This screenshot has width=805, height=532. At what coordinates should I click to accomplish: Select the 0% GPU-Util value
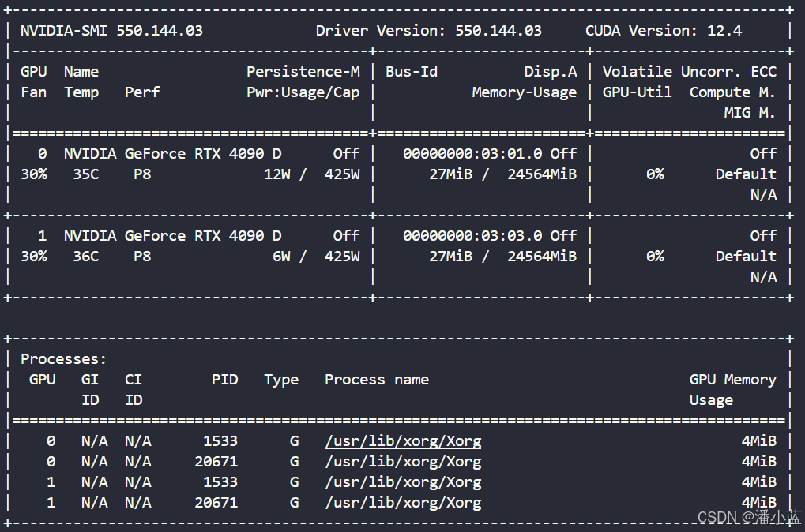(655, 174)
